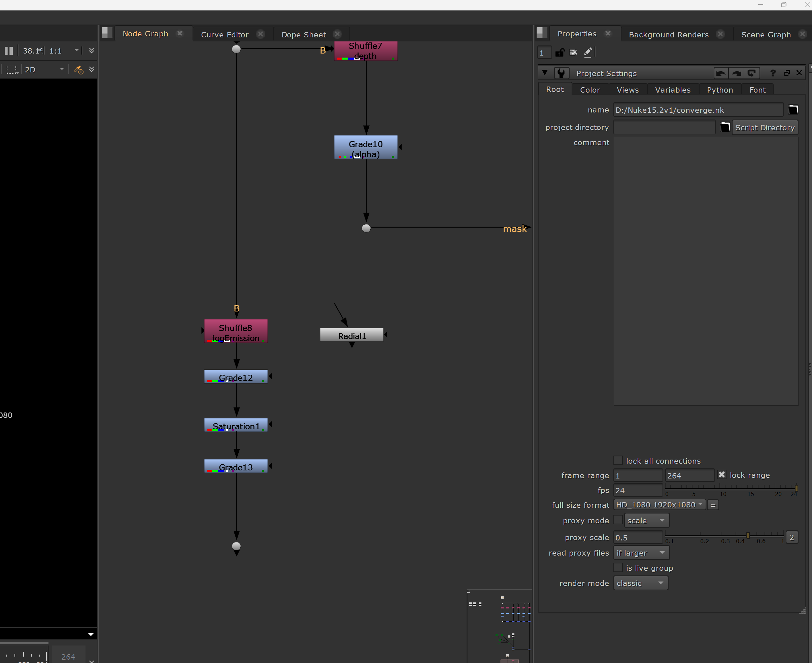Open the full size format dropdown
The image size is (812, 663).
[659, 505]
